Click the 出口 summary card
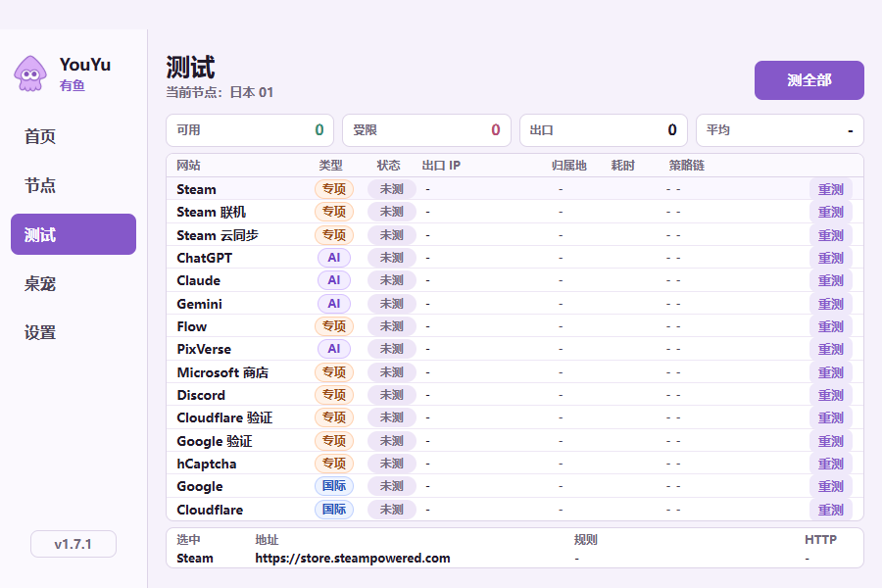The height and width of the screenshot is (588, 882). tap(603, 130)
